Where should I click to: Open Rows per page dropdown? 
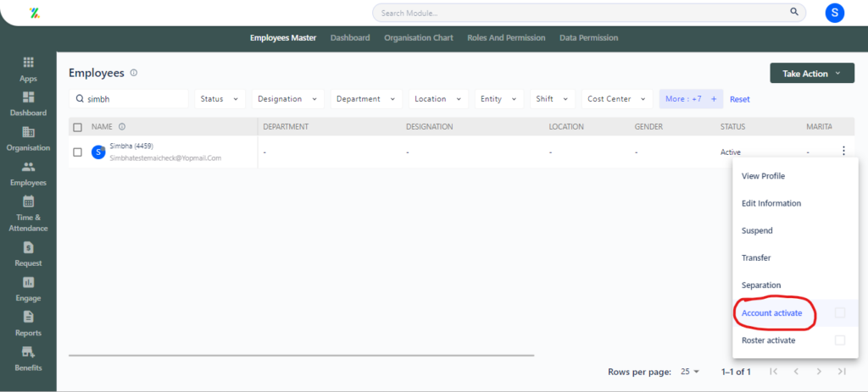point(690,372)
